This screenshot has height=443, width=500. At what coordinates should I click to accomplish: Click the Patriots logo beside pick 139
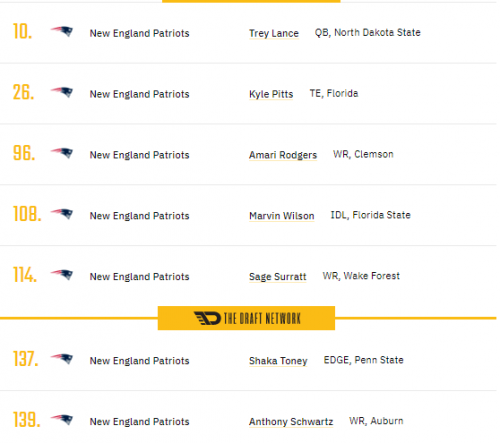62,420
